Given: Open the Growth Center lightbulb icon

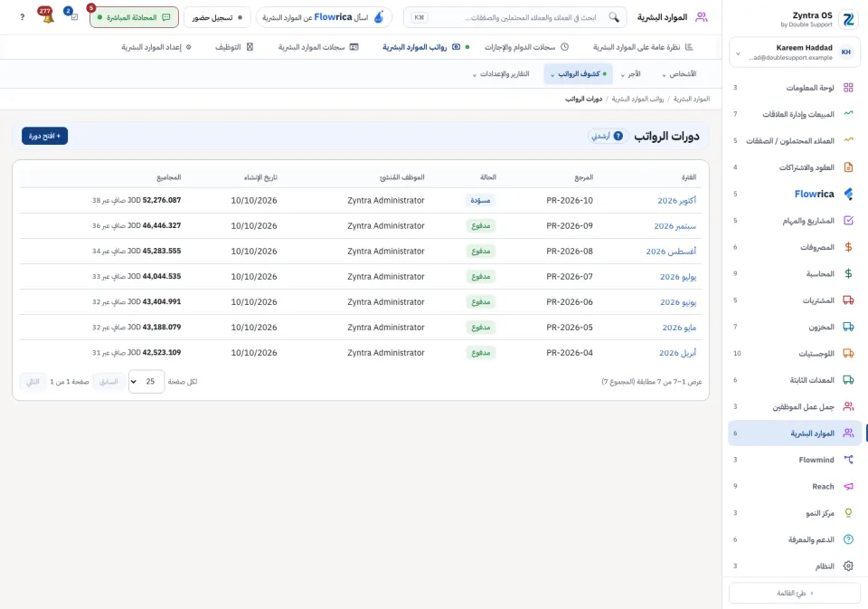Looking at the screenshot, I should [x=848, y=512].
